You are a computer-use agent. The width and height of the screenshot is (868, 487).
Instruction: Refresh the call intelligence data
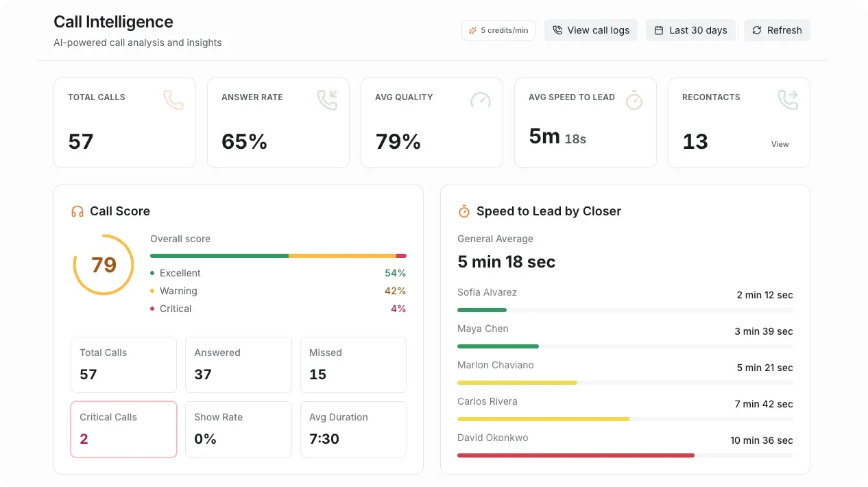click(777, 30)
